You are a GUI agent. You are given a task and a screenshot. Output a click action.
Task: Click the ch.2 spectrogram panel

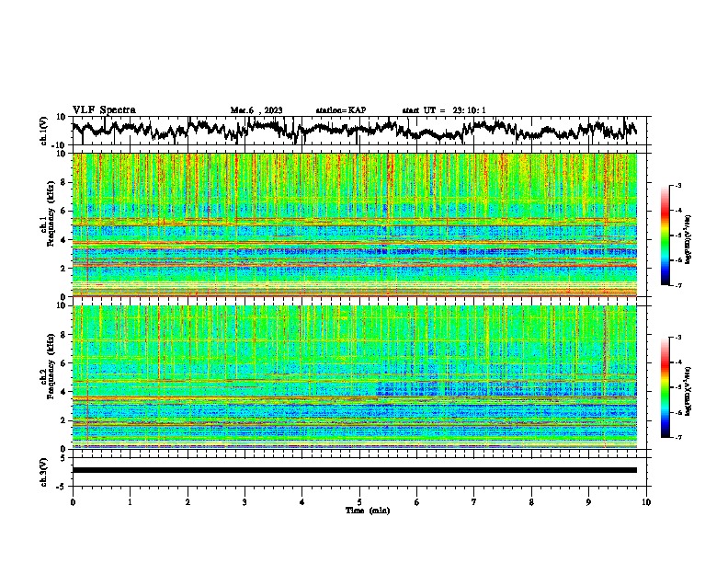355,377
